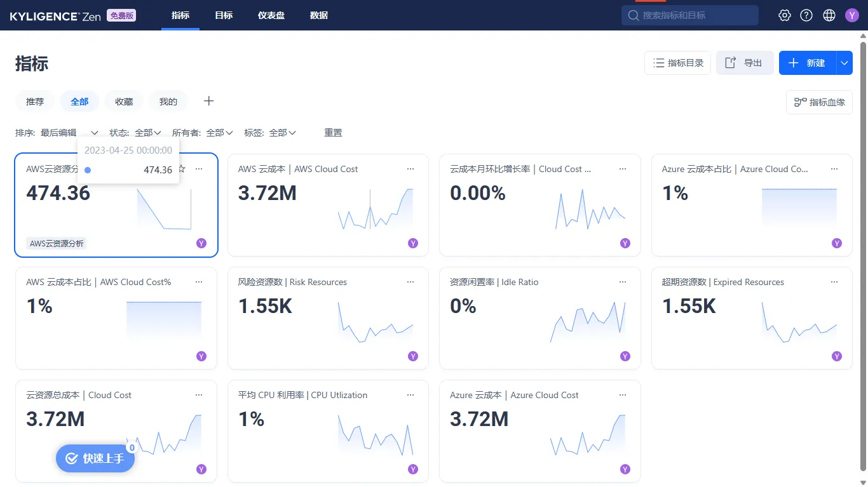
Task: Open more menu on 云成本月环比增长率 card
Action: coord(623,169)
